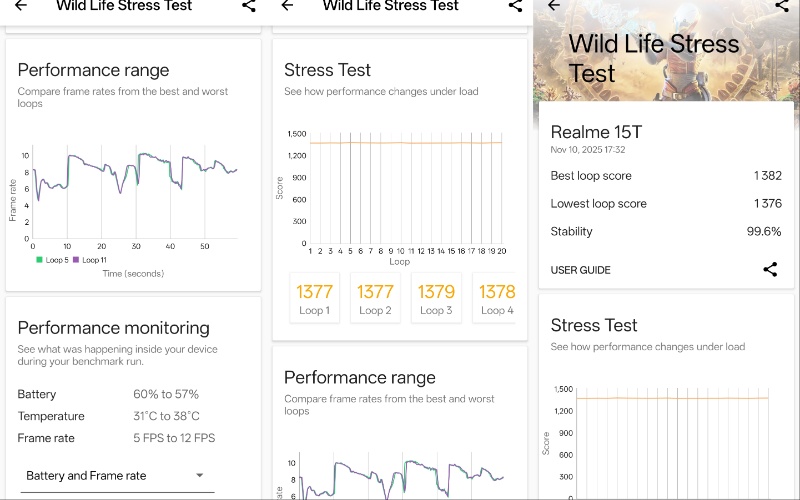Select the Loop 2 score card
The width and height of the screenshot is (800, 500).
[x=375, y=298]
